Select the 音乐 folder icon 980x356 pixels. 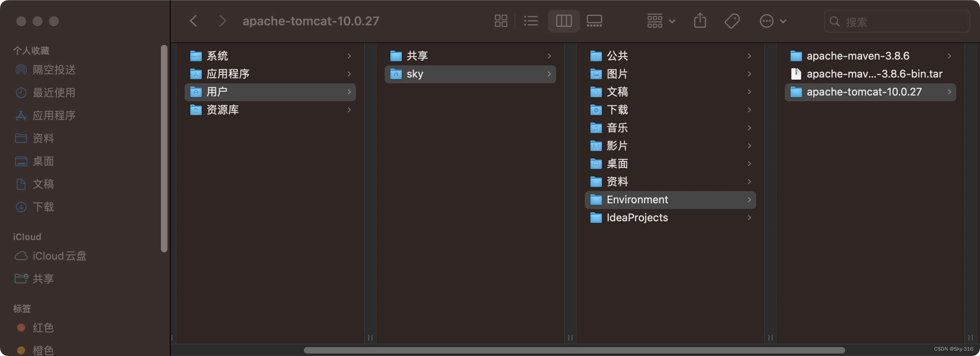(596, 128)
